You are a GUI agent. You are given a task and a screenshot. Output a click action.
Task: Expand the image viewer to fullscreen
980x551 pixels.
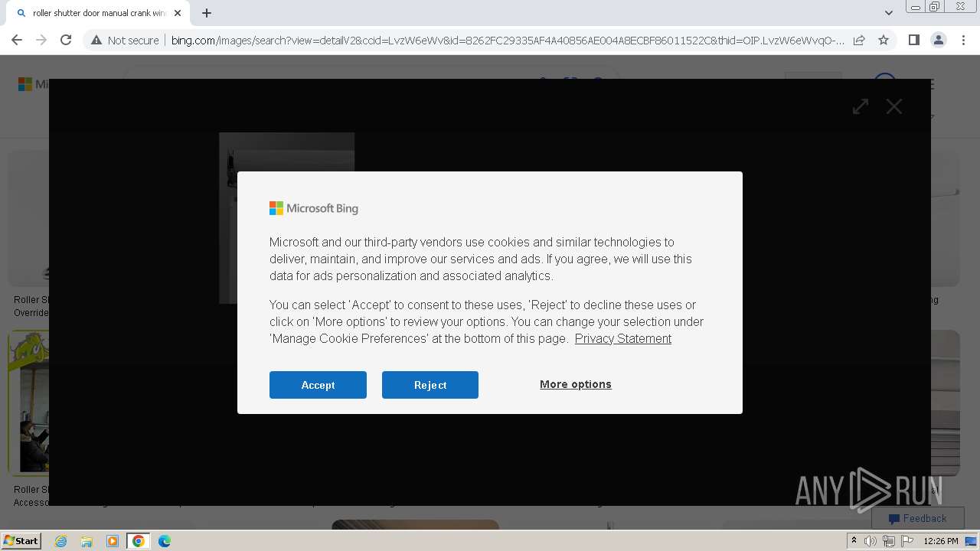(861, 106)
